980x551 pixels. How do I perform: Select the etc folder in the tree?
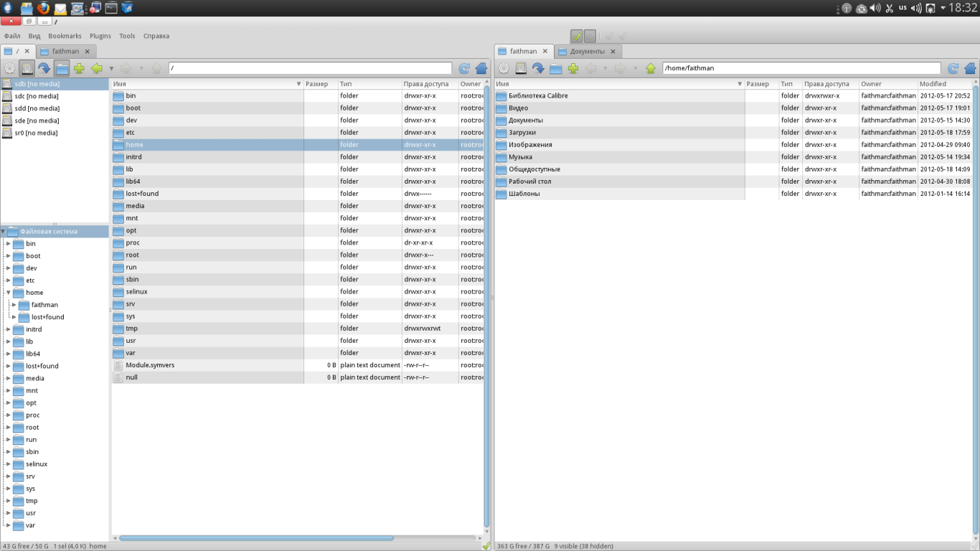[30, 281]
